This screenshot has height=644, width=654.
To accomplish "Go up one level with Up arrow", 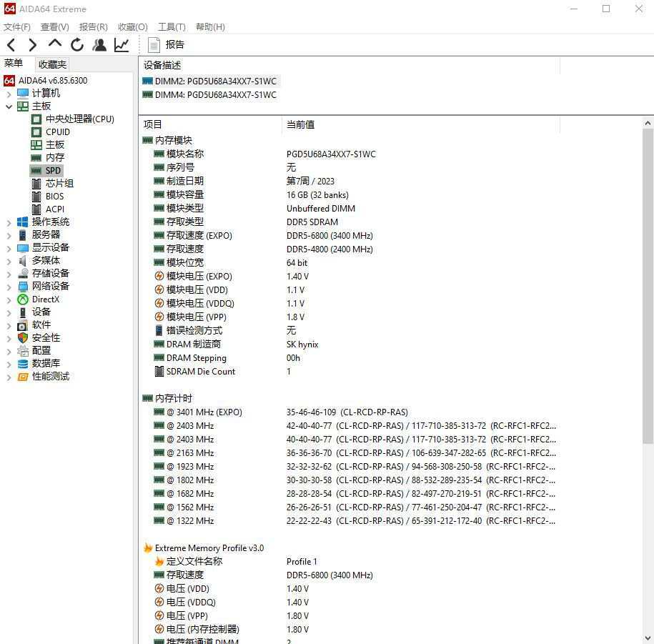I will pos(54,44).
